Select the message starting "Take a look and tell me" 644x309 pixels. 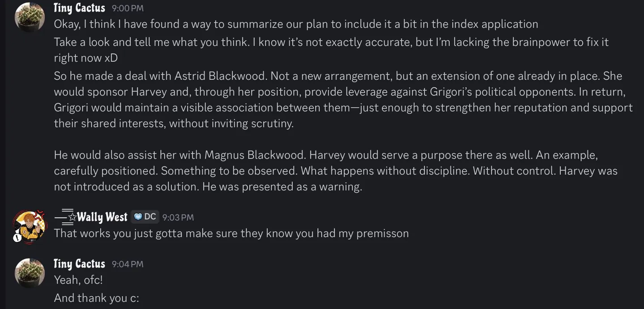pos(331,50)
